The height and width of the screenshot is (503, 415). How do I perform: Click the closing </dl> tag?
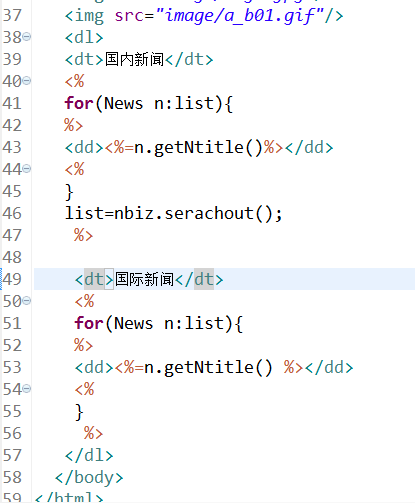tap(89, 455)
